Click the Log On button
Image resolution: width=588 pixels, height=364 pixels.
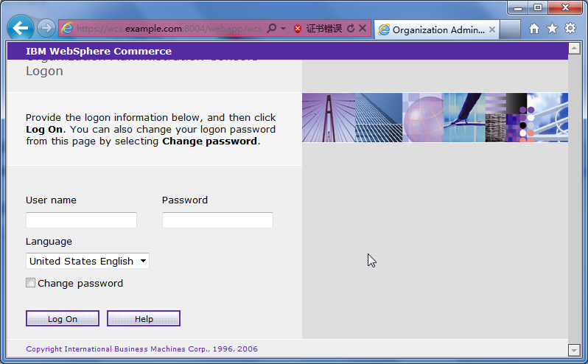click(63, 318)
